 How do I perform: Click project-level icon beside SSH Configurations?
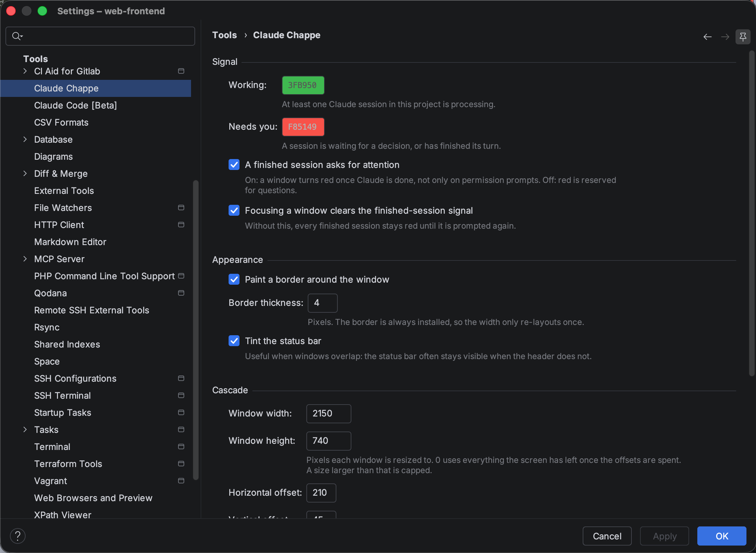coord(181,378)
